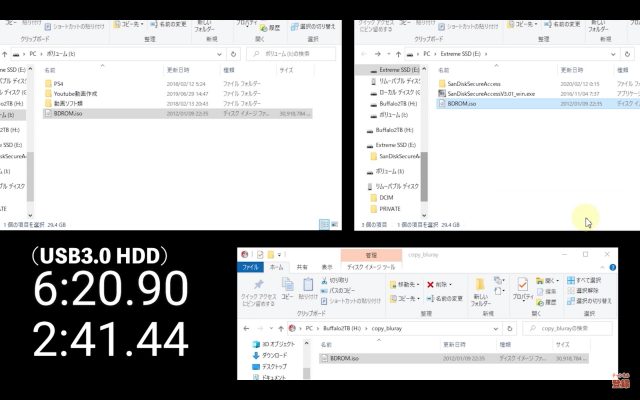
Task: Click Up arrow in copy_bluray window
Action: [x=281, y=328]
